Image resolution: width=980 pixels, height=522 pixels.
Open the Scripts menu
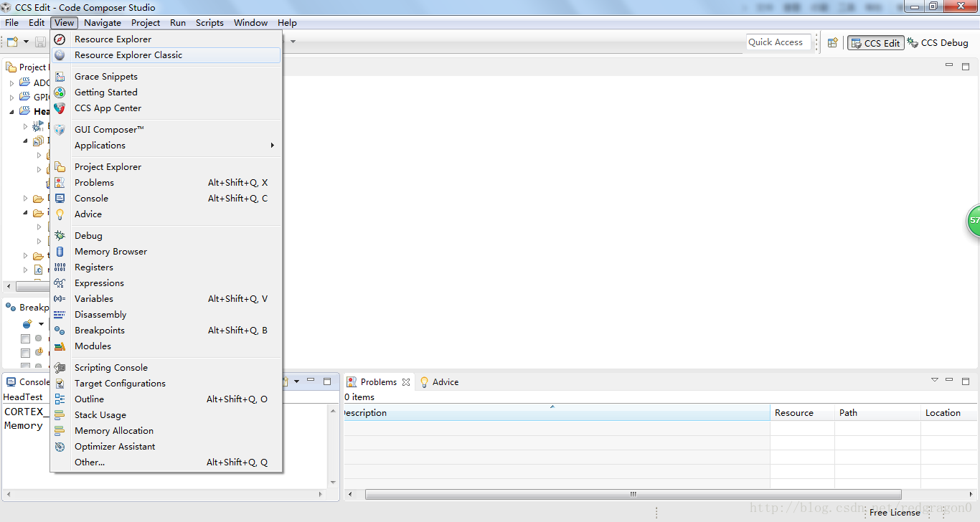click(x=209, y=23)
